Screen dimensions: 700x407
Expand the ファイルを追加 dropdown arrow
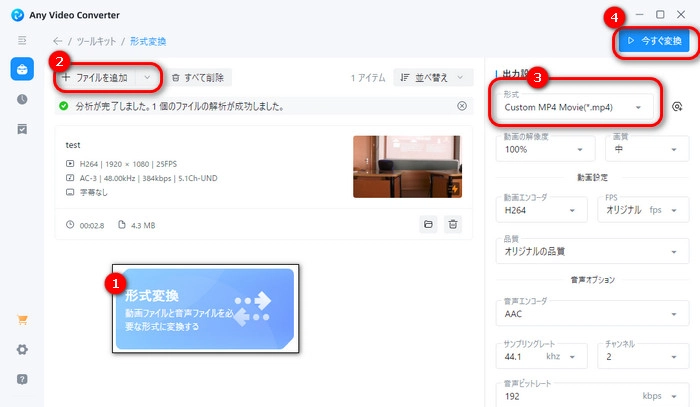[x=147, y=78]
